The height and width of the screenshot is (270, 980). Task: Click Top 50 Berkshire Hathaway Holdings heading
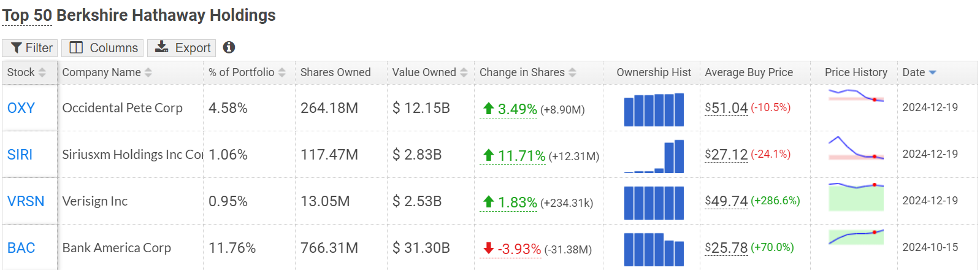pyautogui.click(x=139, y=15)
